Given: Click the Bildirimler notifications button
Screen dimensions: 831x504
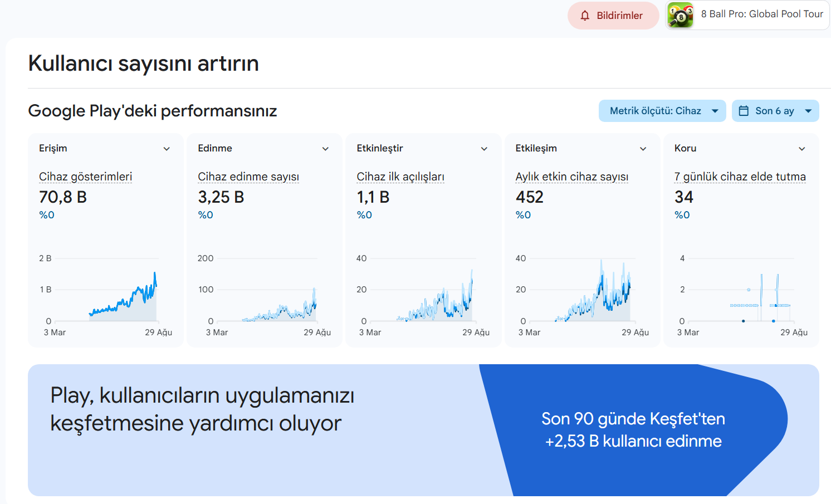Looking at the screenshot, I should coord(613,16).
